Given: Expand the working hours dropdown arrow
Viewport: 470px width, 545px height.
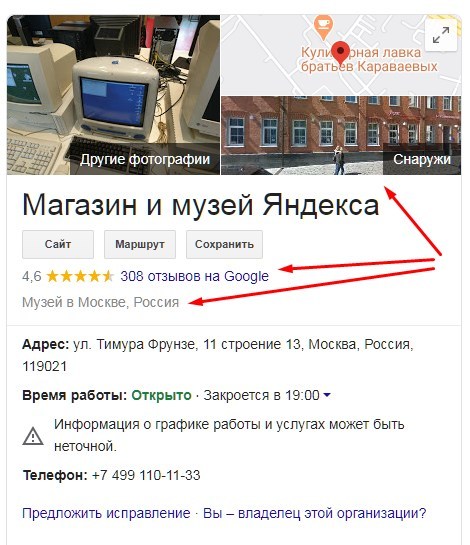Looking at the screenshot, I should [x=327, y=395].
